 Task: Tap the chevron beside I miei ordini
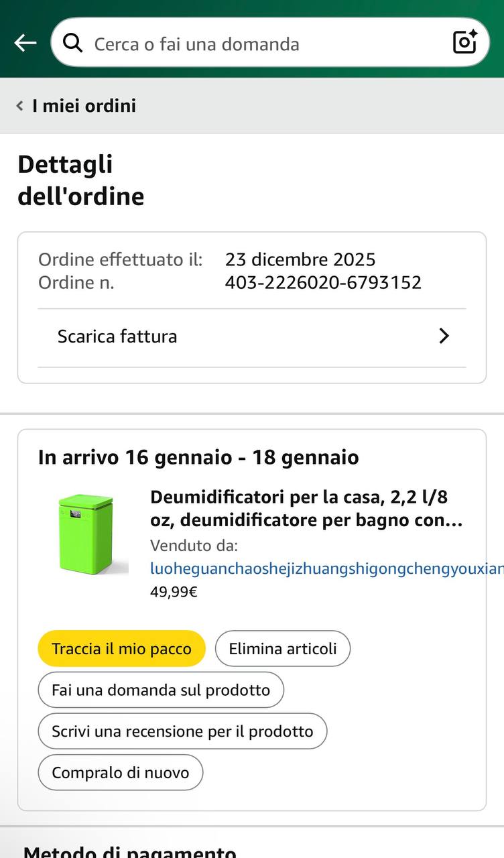[x=20, y=106]
